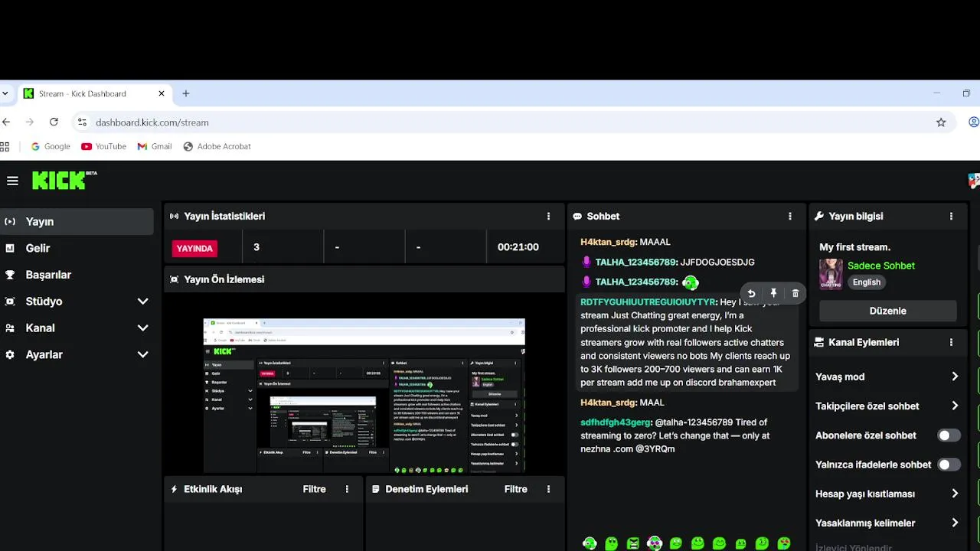Open the Etkinlik Akışı three-dot menu
This screenshot has width=980, height=551.
(347, 489)
